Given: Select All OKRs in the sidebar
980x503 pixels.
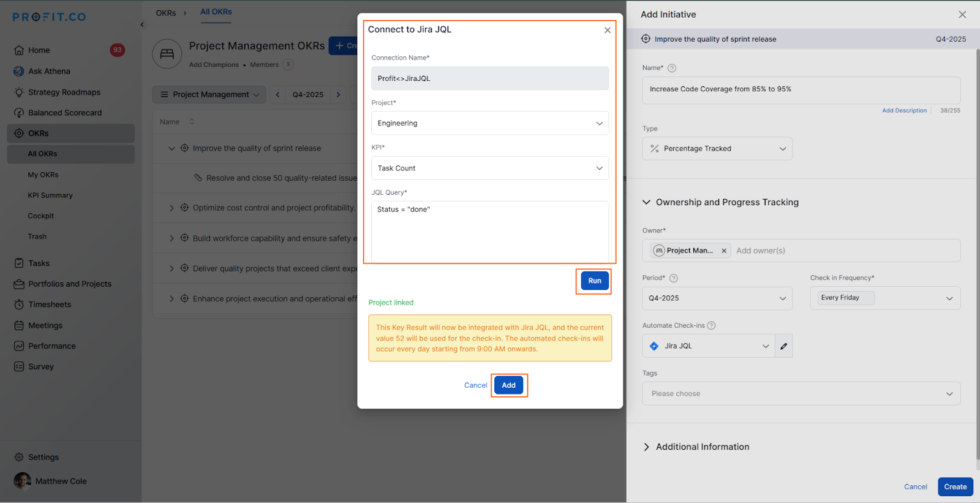Looking at the screenshot, I should coord(70,154).
